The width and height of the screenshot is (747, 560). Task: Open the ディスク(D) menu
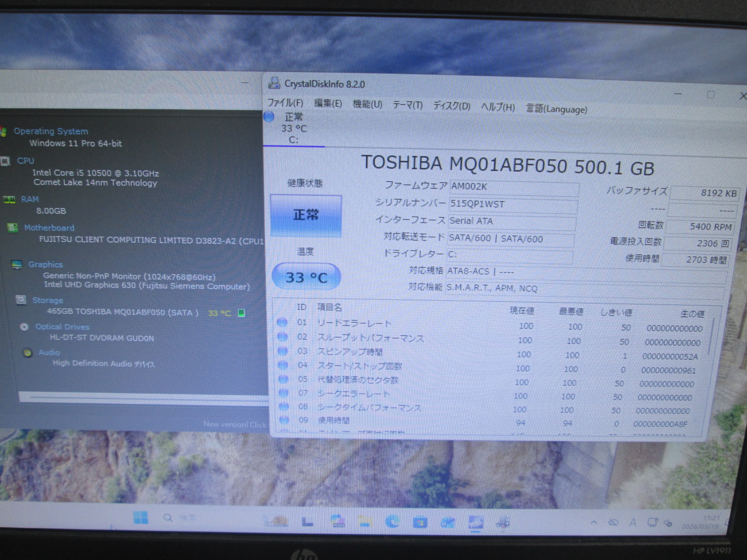pyautogui.click(x=451, y=106)
